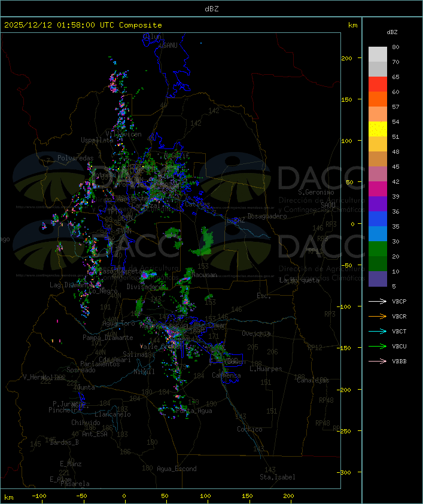This screenshot has height=504, width=423.
Task: Click the Bardas_B place label
Action: click(x=64, y=442)
